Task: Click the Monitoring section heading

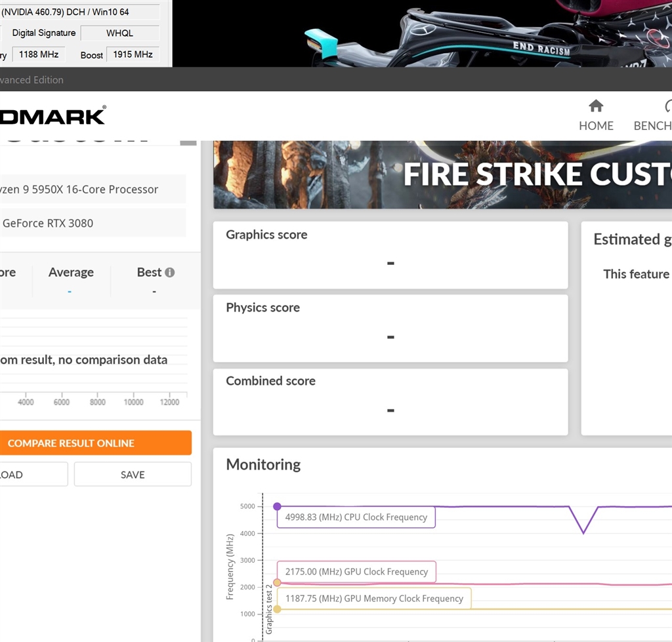Action: [x=263, y=465]
